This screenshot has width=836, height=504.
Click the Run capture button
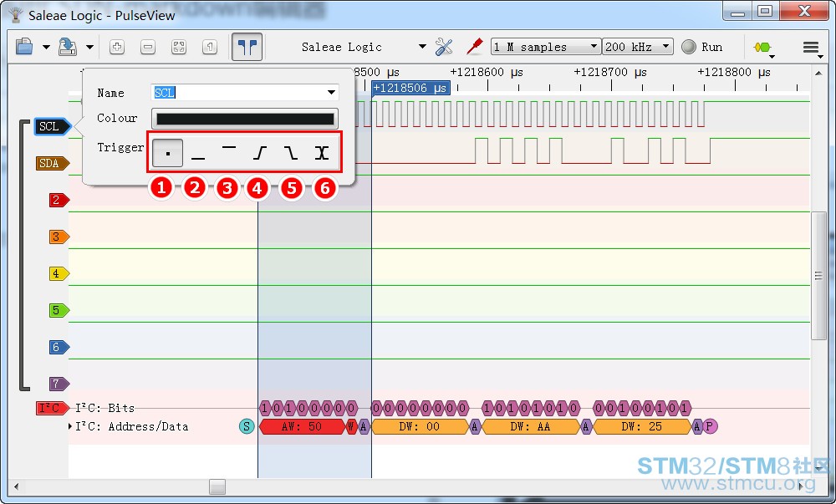(x=702, y=47)
